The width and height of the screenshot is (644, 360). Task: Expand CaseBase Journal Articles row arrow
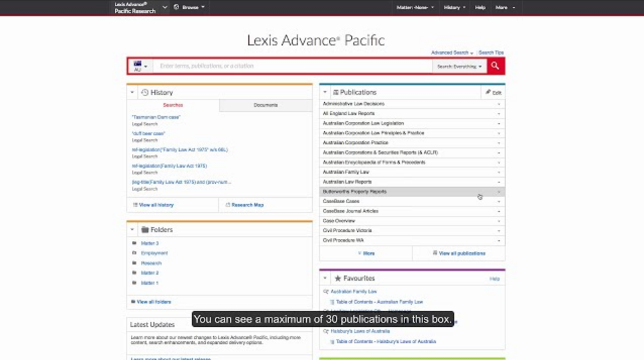pyautogui.click(x=499, y=211)
